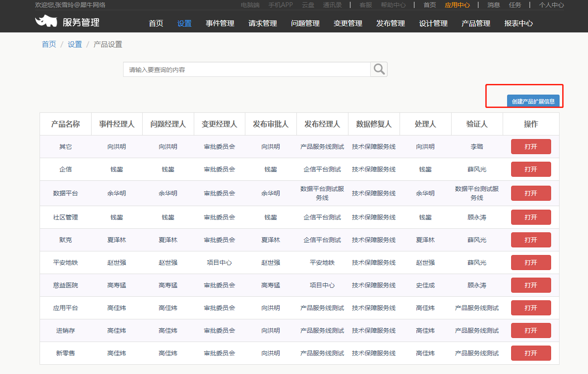The image size is (588, 374).
Task: Click 项目中心 change manager in 平安地铁 row
Action: coord(220,263)
